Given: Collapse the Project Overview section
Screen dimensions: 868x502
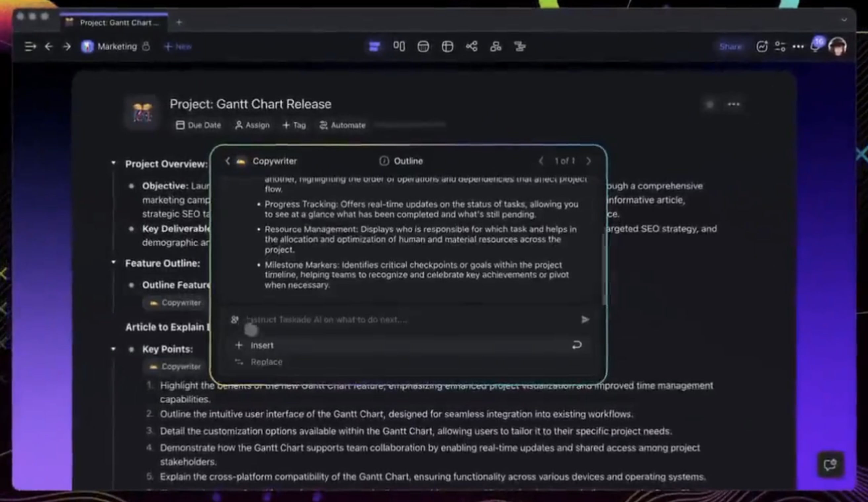Looking at the screenshot, I should pos(114,162).
